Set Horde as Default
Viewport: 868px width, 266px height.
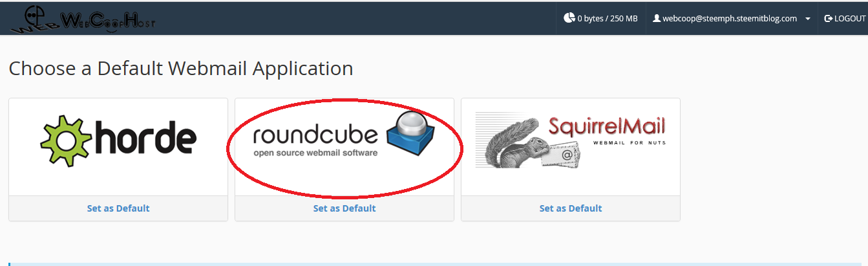118,208
